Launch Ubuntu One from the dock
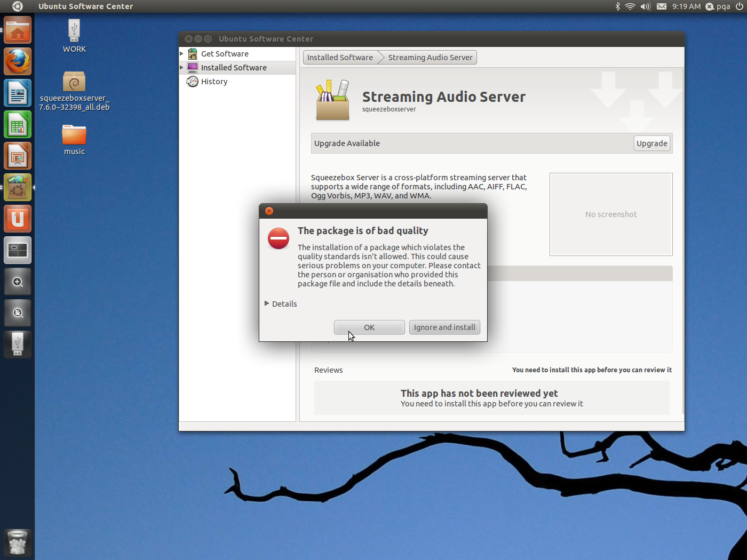This screenshot has width=747, height=560. click(x=18, y=219)
